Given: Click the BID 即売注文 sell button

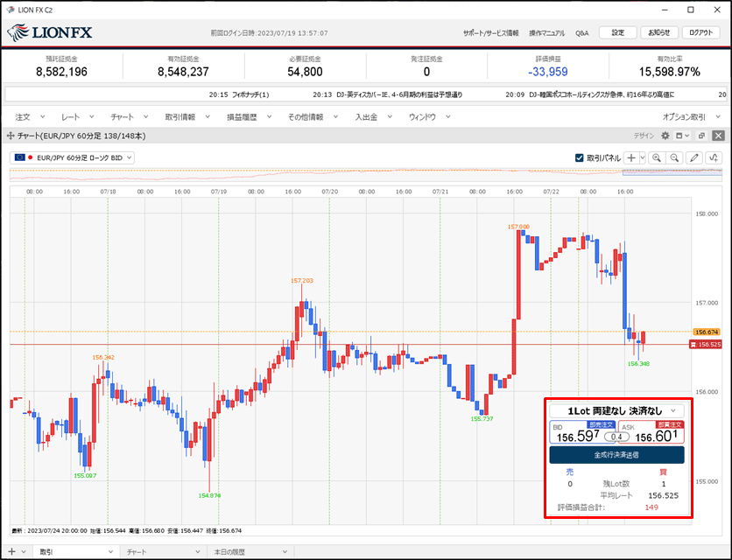Looking at the screenshot, I should coord(582,432).
